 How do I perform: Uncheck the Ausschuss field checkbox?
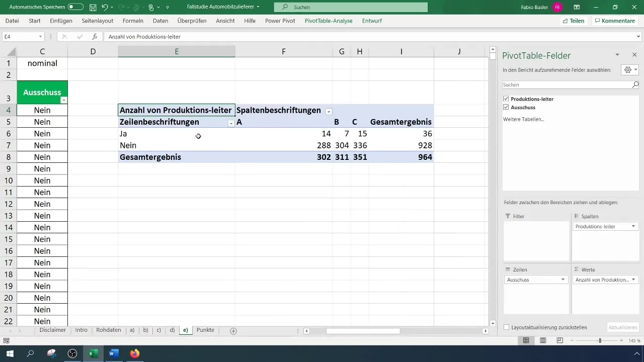[x=506, y=108]
